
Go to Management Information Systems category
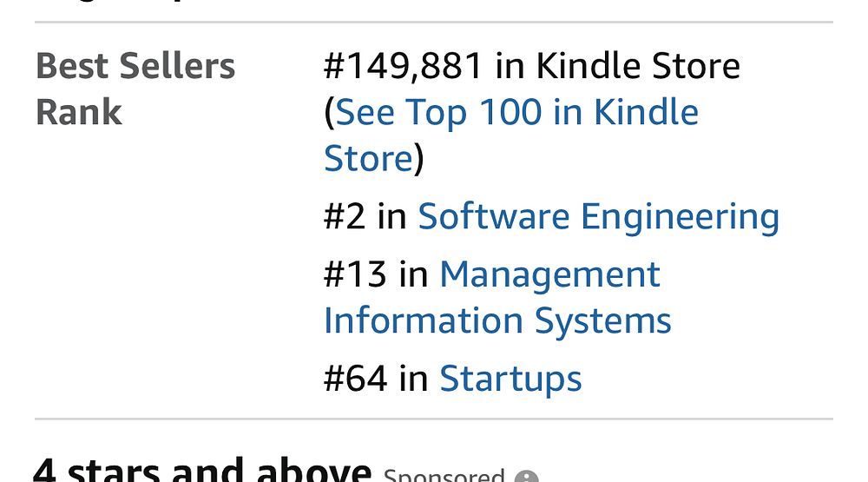pos(549,275)
